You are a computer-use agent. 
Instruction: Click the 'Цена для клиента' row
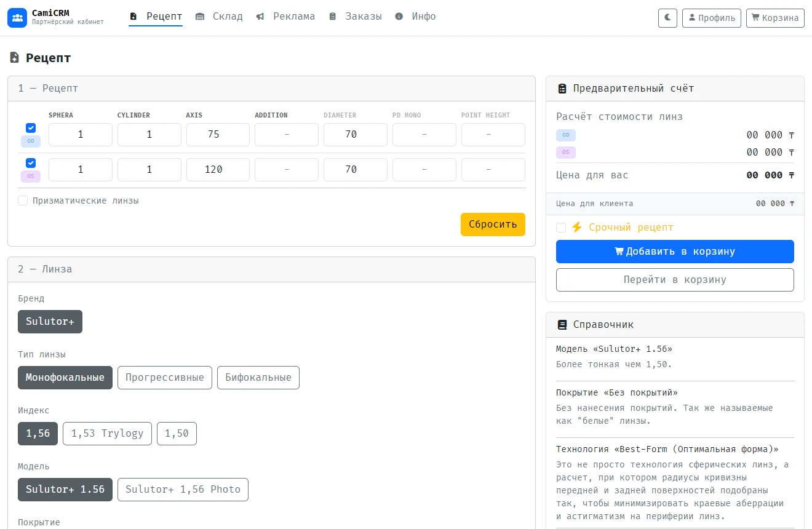[675, 204]
